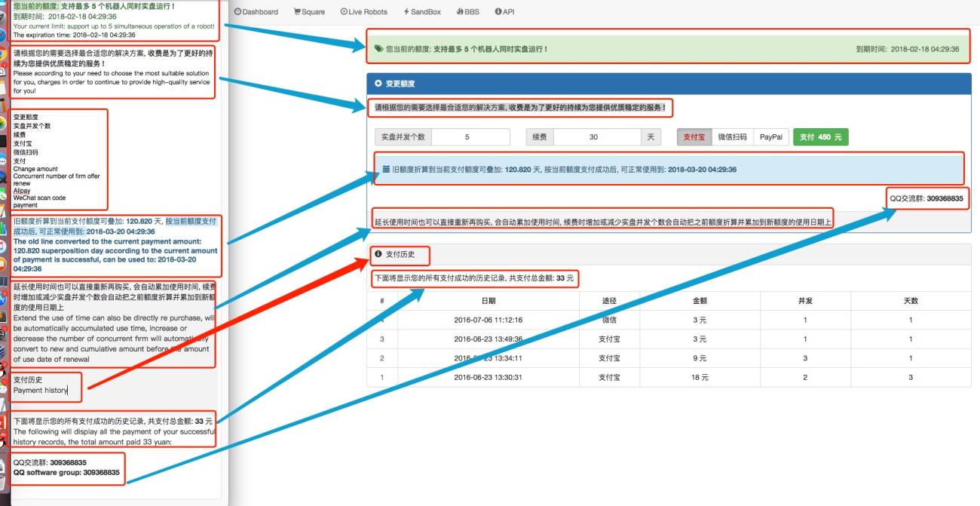Open the Dashboard nav item

click(x=256, y=12)
